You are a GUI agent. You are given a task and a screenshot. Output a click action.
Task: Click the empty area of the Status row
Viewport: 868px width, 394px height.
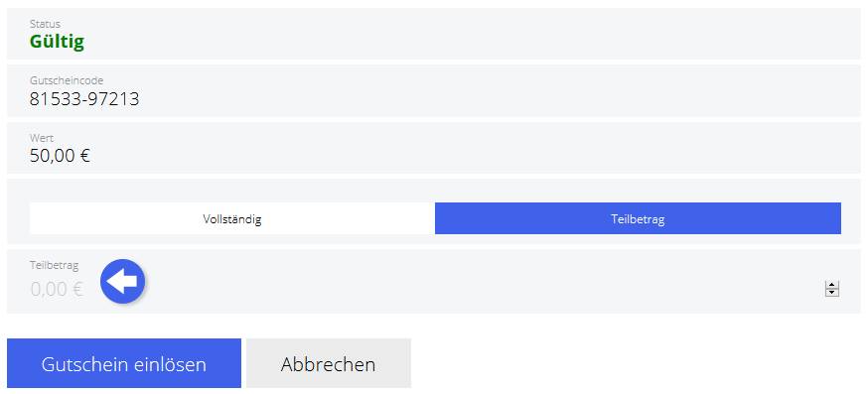point(471,34)
